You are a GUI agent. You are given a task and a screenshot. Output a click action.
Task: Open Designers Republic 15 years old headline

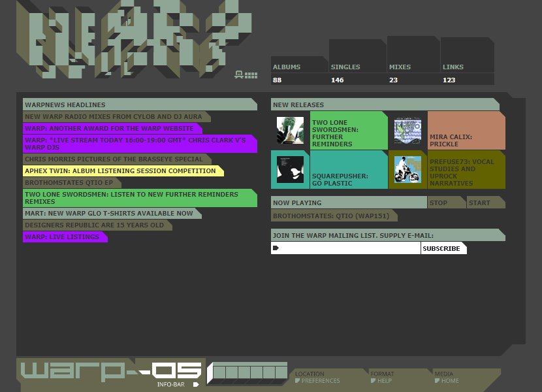[x=97, y=225]
